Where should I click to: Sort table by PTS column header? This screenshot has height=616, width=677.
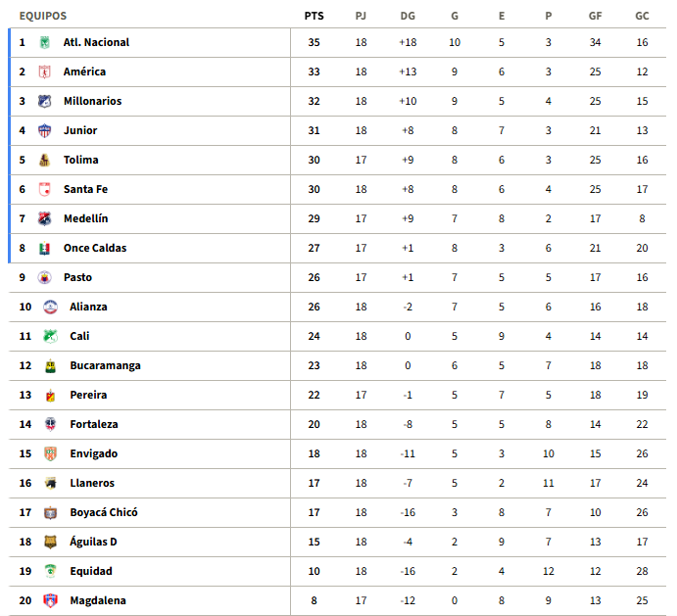(x=314, y=16)
